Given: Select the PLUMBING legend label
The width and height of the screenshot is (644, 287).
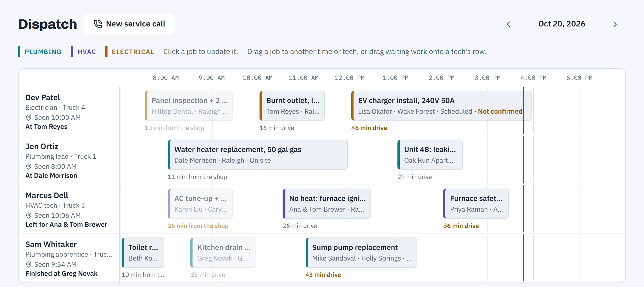Looking at the screenshot, I should 43,52.
